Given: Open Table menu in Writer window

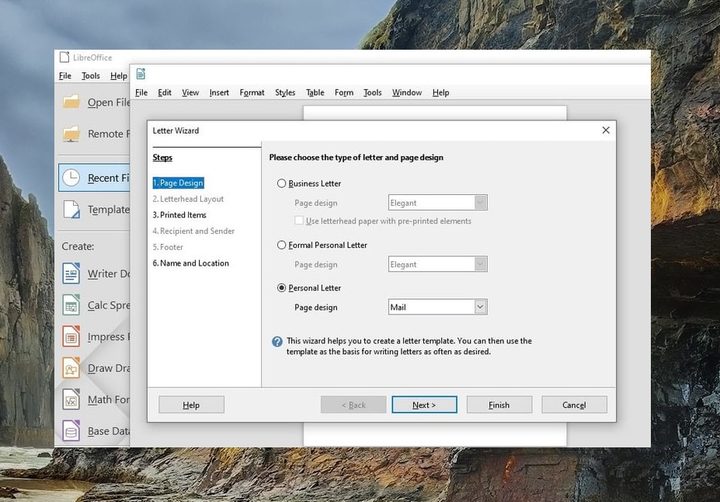Looking at the screenshot, I should click(315, 92).
